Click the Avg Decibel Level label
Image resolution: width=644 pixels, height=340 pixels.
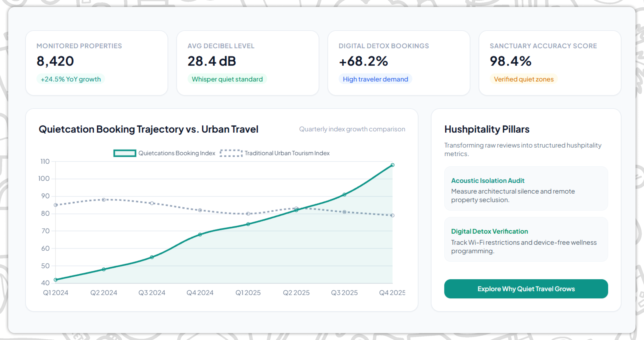pos(221,46)
